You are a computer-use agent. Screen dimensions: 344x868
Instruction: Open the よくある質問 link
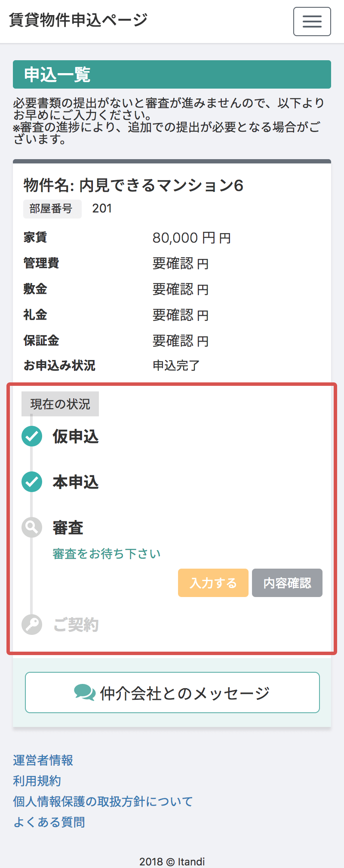(x=49, y=822)
